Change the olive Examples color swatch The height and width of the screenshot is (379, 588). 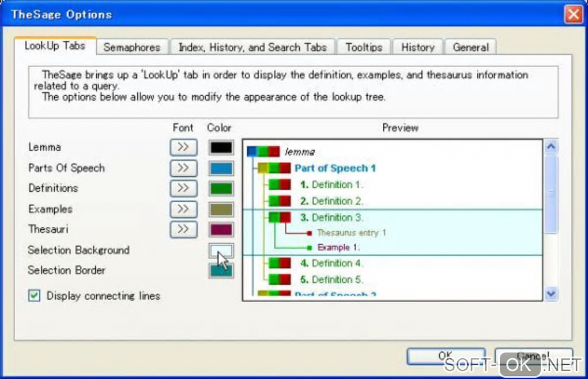221,209
